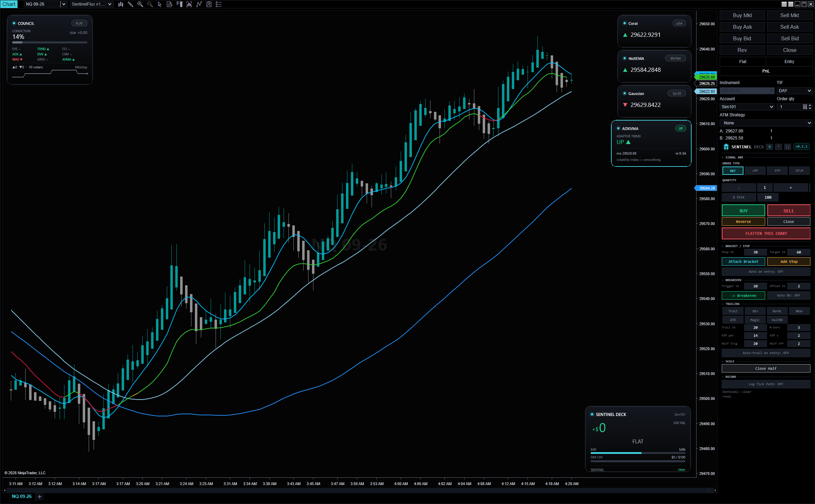Click the Buy Mkt button
815x504 pixels.
[742, 15]
